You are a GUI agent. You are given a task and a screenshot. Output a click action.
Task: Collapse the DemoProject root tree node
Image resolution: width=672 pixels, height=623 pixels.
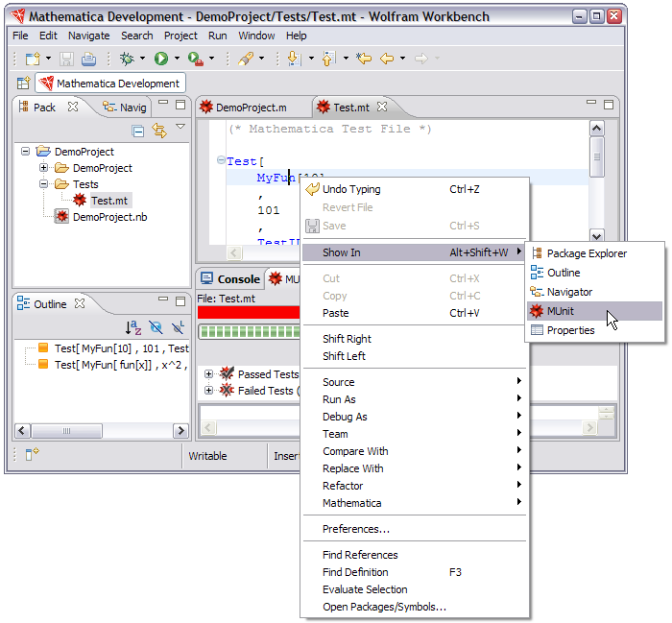(25, 152)
